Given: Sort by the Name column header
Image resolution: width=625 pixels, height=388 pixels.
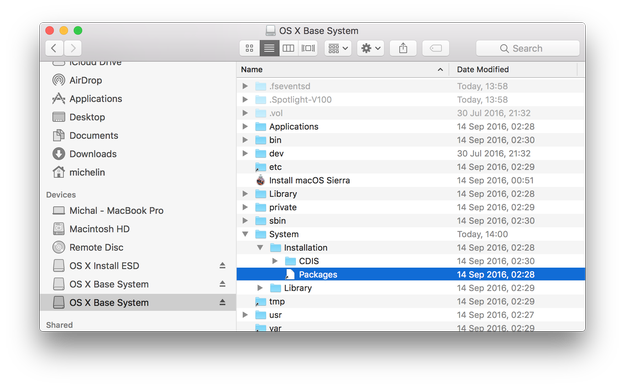Looking at the screenshot, I should click(x=342, y=69).
